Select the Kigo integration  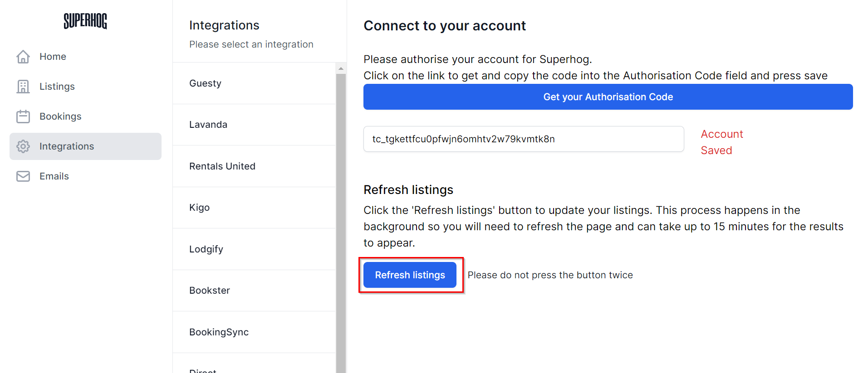pos(254,208)
